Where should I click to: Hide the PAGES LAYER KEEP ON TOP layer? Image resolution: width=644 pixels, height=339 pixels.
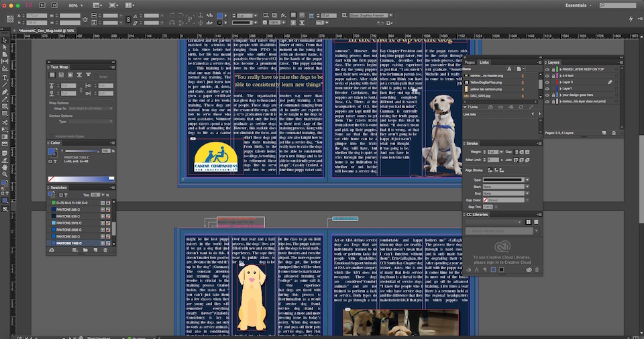click(547, 69)
